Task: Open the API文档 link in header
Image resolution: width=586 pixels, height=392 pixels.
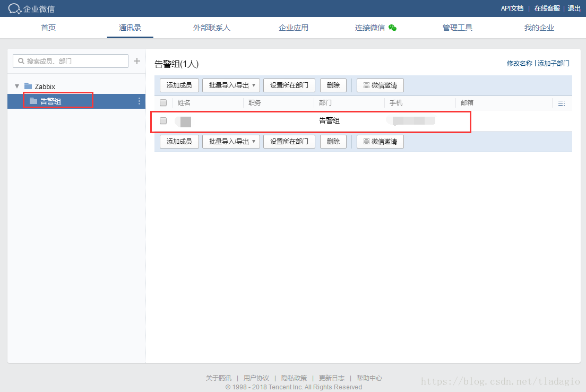Action: pyautogui.click(x=512, y=8)
